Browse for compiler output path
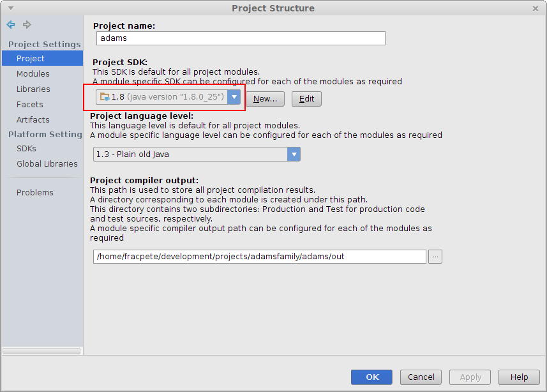Screen dimensions: 547x392 coord(435,257)
